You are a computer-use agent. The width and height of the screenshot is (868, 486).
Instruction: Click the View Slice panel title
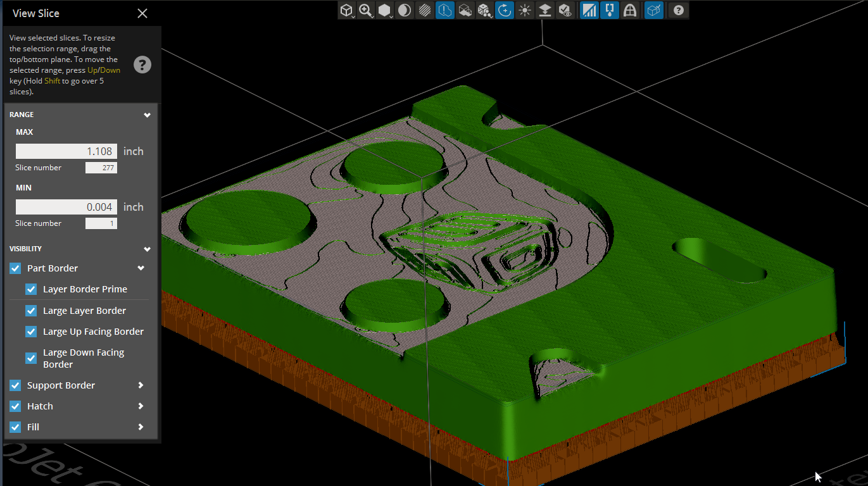[x=36, y=13]
